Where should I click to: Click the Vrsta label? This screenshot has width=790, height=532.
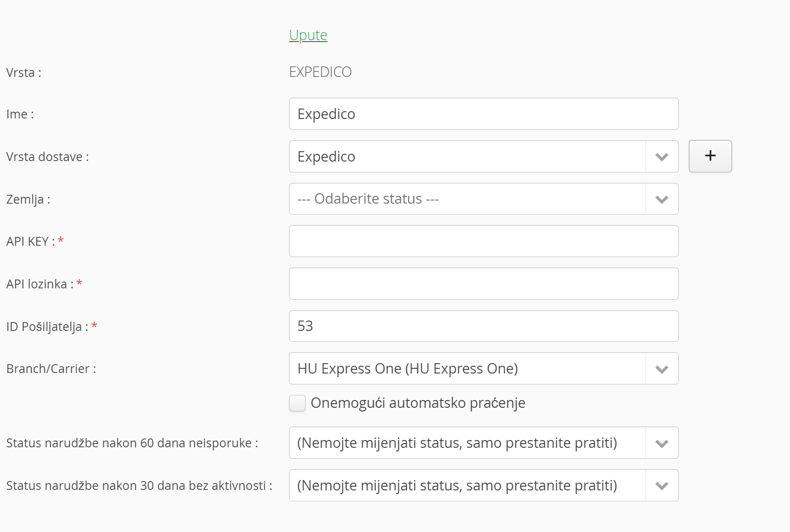point(23,72)
